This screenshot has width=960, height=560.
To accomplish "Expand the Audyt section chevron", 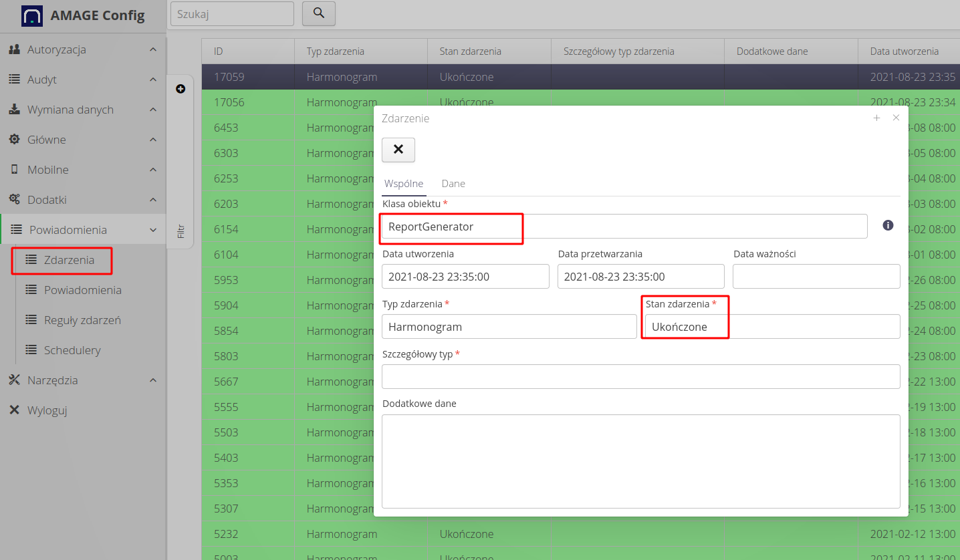I will [153, 80].
